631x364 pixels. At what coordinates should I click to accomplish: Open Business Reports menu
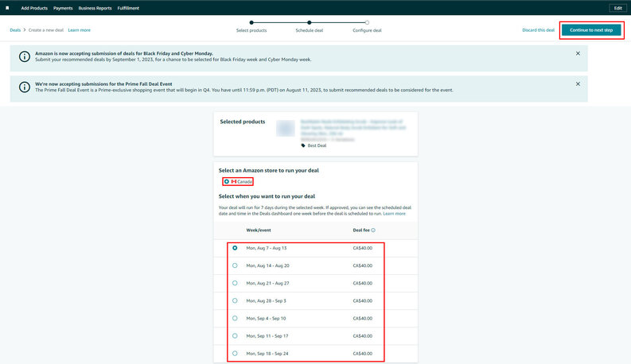pyautogui.click(x=95, y=8)
